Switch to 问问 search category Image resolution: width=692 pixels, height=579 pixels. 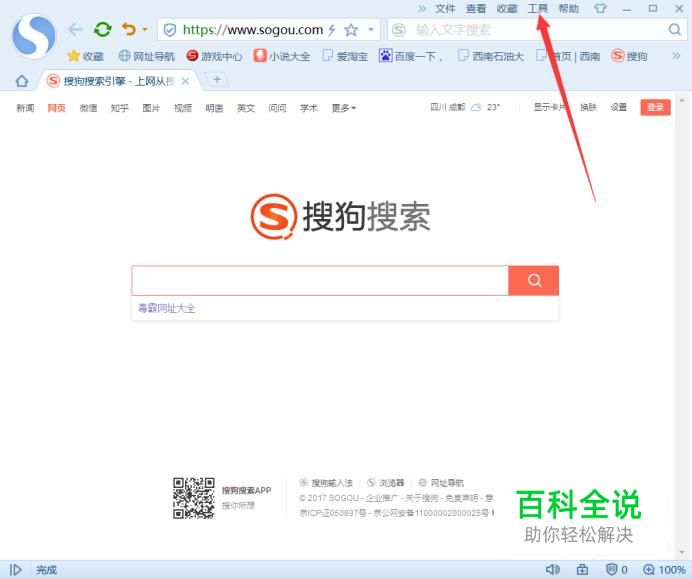[x=277, y=108]
